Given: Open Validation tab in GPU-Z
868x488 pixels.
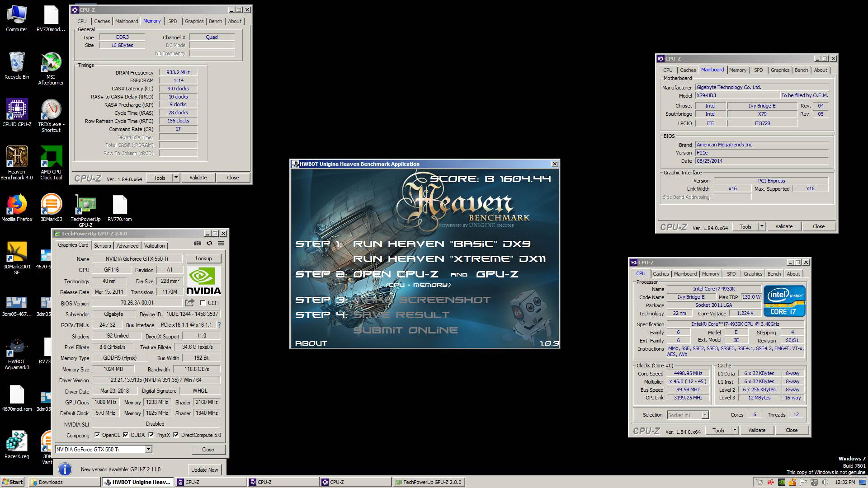Looking at the screenshot, I should pyautogui.click(x=155, y=246).
